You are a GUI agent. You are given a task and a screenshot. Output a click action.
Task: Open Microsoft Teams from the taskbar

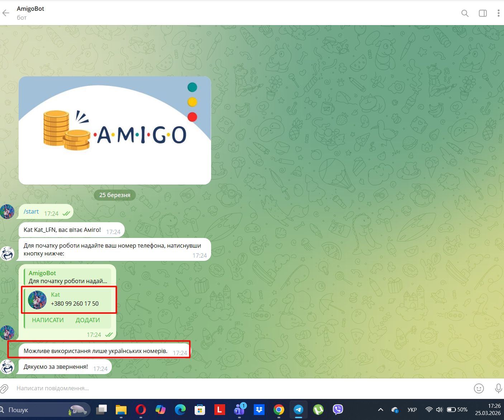click(239, 410)
